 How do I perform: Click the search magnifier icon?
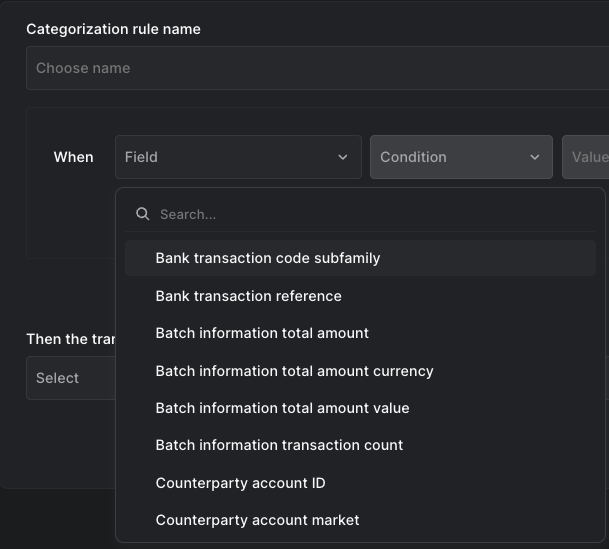tap(143, 214)
